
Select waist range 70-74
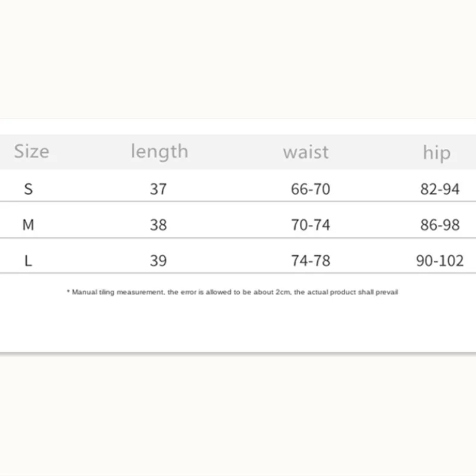click(x=311, y=225)
